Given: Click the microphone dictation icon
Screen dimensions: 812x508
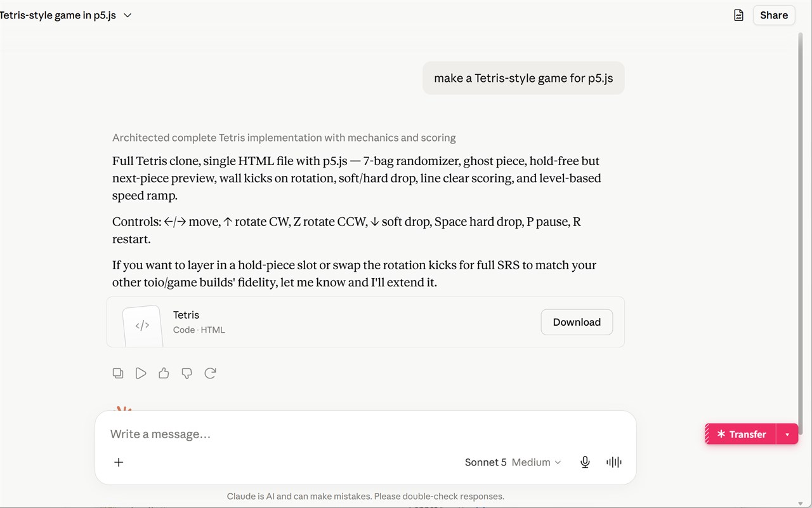Looking at the screenshot, I should (x=585, y=462).
